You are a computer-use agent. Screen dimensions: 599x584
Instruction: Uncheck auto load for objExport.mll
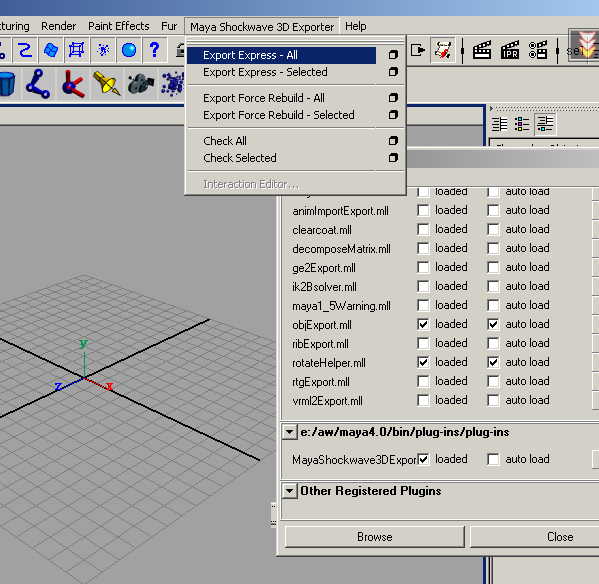(x=493, y=324)
